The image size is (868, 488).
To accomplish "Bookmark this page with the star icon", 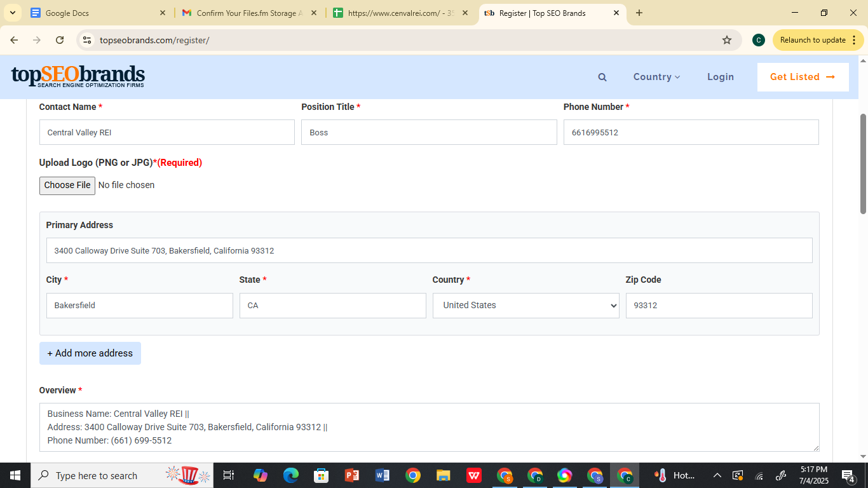I will pos(727,40).
